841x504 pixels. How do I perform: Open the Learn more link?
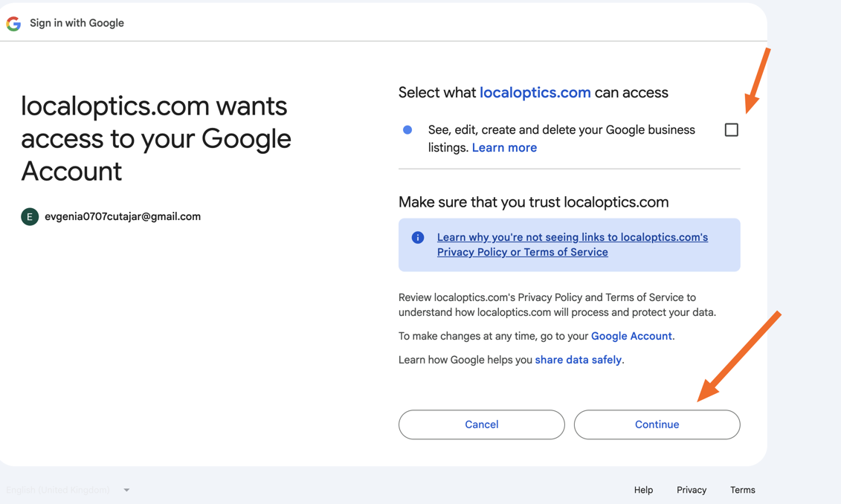coord(504,148)
